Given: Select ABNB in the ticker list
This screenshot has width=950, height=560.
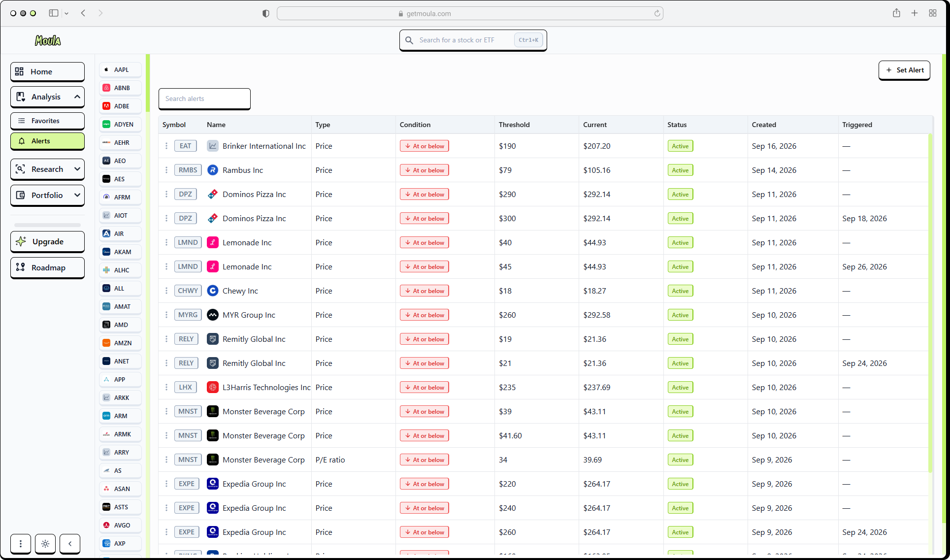Looking at the screenshot, I should [120, 88].
